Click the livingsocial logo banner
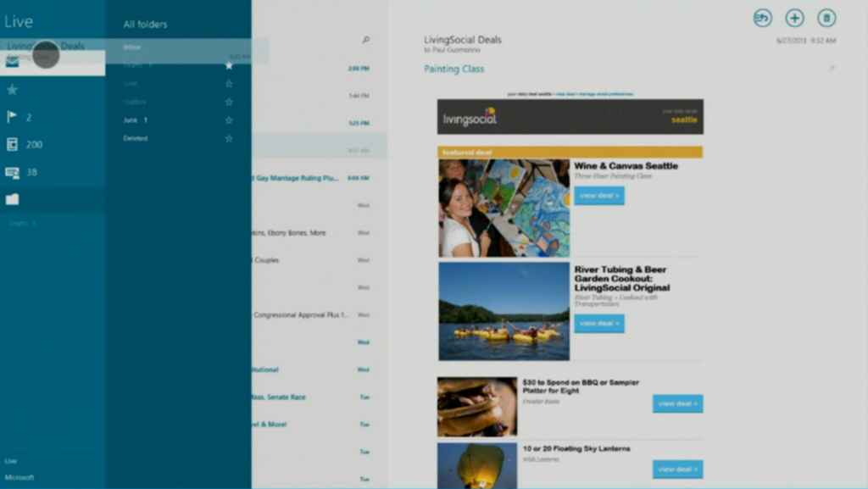This screenshot has width=868, height=489. click(x=570, y=117)
